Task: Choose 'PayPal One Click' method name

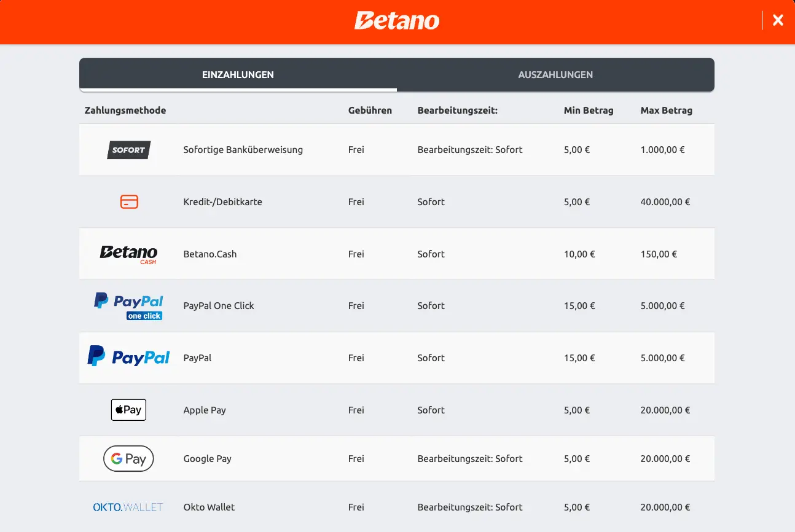Action: [218, 305]
